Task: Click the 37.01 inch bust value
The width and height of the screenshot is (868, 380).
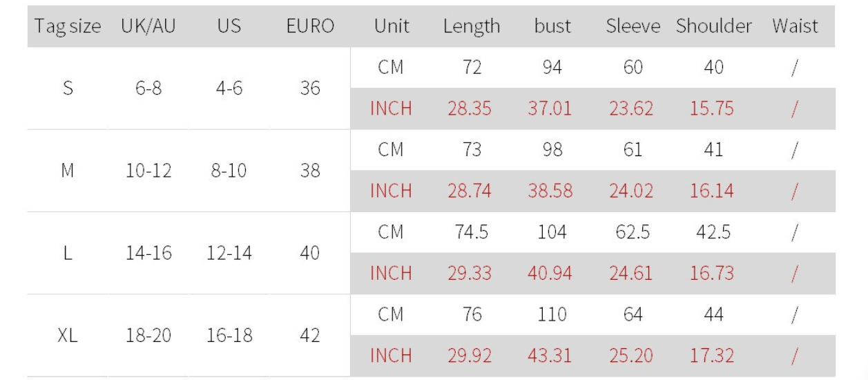Action: 550,109
